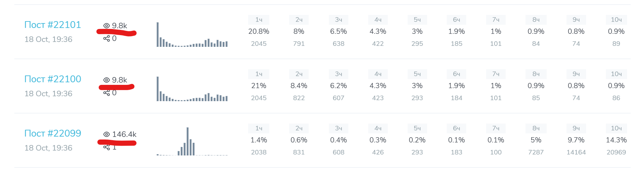
Task: Click the 20969 views count in post #22099
Action: pos(616,152)
